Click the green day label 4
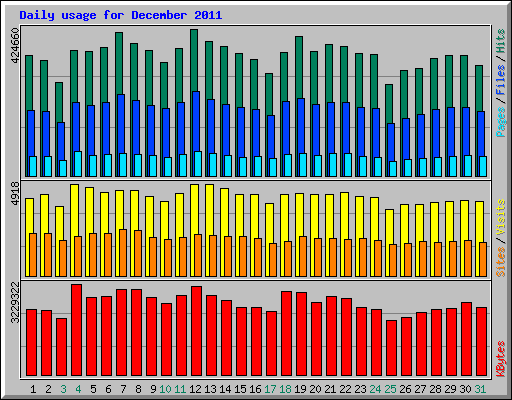The height and width of the screenshot is (400, 512). coord(78,389)
